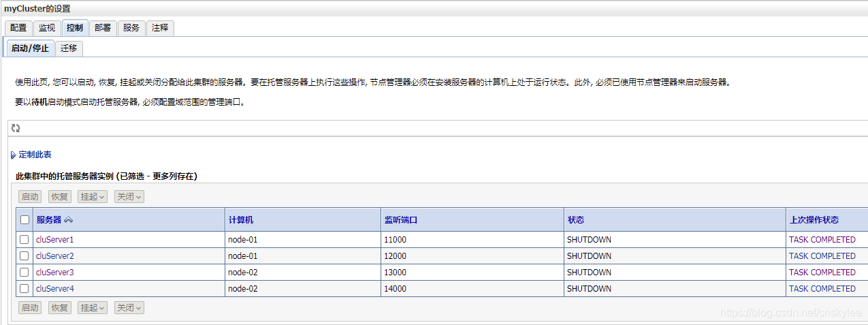Screen dimensions: 868x325
Task: Check the box for cluServer1
Action: tap(25, 240)
